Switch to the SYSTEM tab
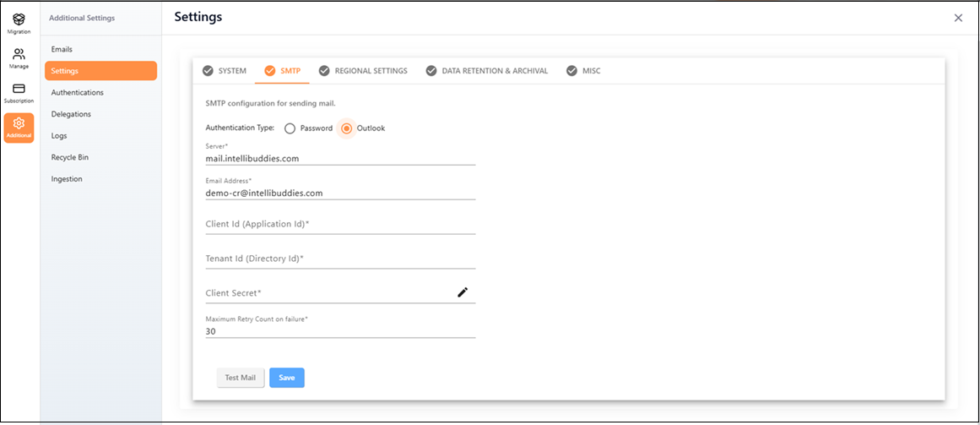The image size is (980, 425). point(225,71)
